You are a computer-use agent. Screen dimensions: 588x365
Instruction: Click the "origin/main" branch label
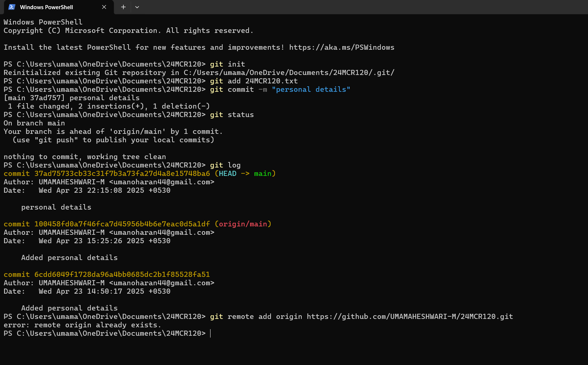pyautogui.click(x=243, y=224)
